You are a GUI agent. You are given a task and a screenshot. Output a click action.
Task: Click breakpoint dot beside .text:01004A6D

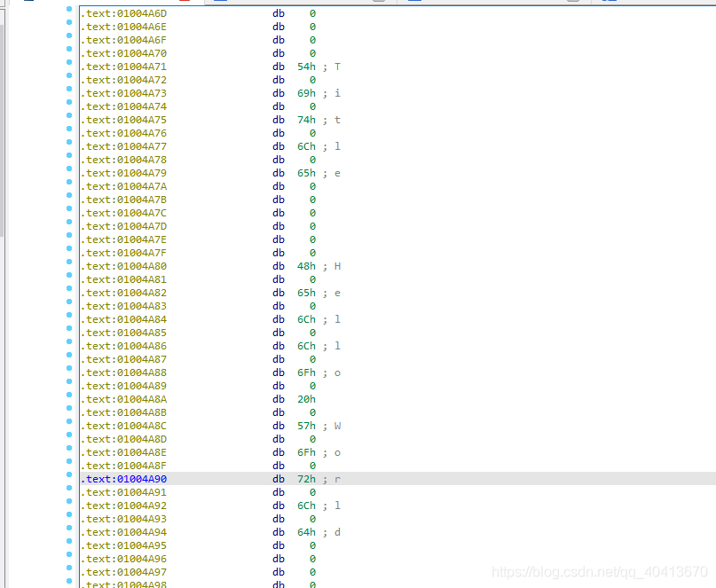[x=69, y=9]
